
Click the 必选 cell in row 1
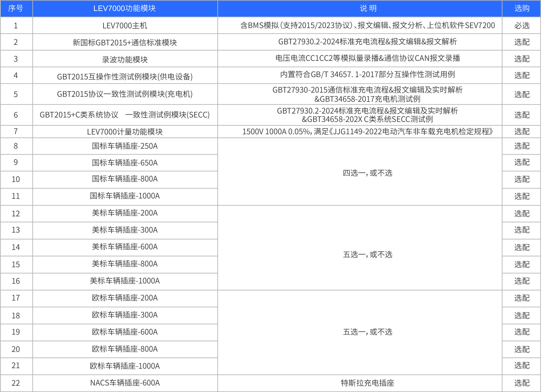(x=522, y=26)
